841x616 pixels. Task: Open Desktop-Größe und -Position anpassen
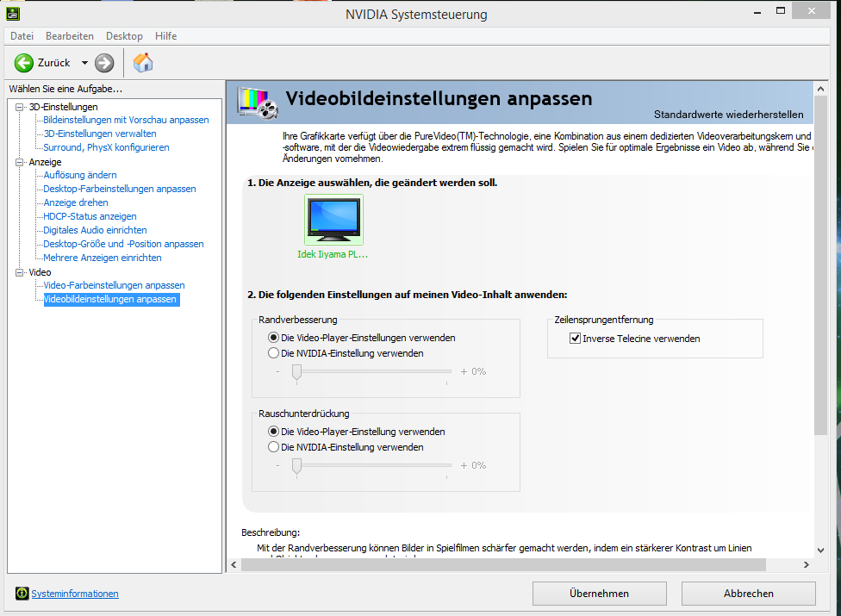pyautogui.click(x=123, y=244)
